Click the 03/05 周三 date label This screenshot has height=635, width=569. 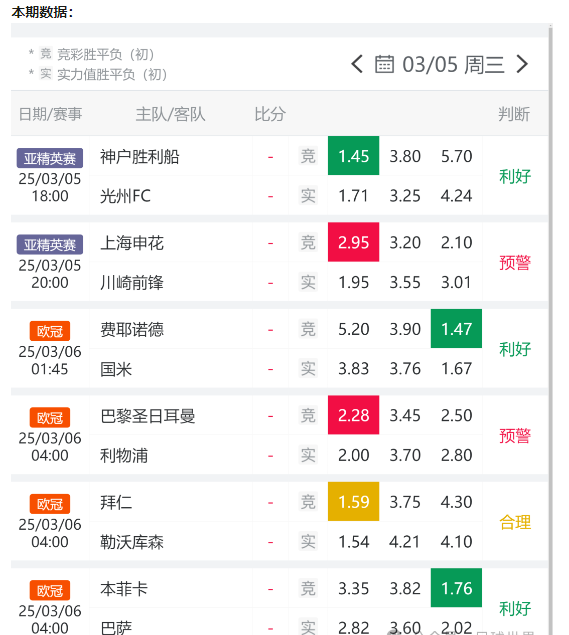[453, 65]
